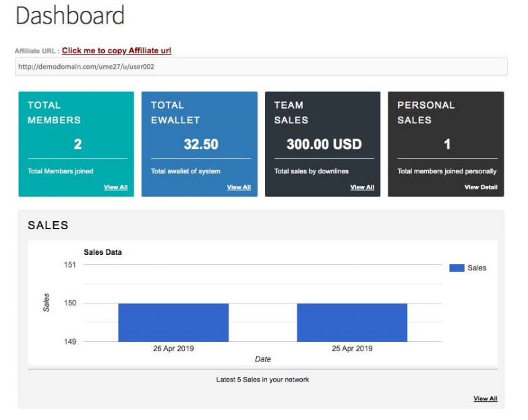Viewport: 528px width, 420px height.
Task: Click the Sales Data chart title
Action: click(x=102, y=252)
